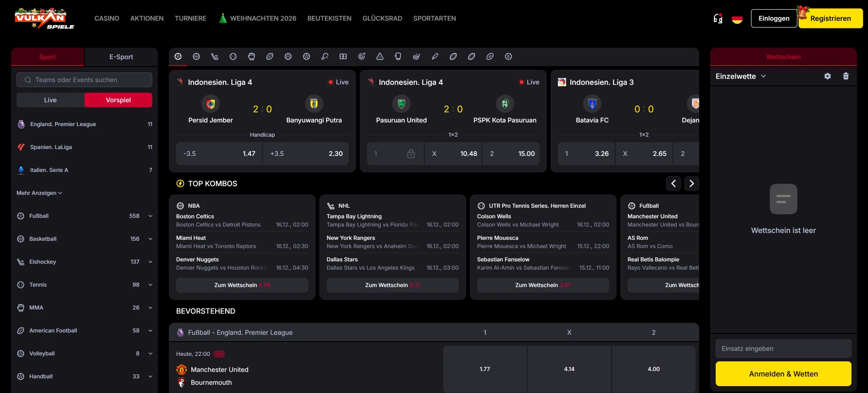Select the tennis ball icon in sports bar

point(233,56)
